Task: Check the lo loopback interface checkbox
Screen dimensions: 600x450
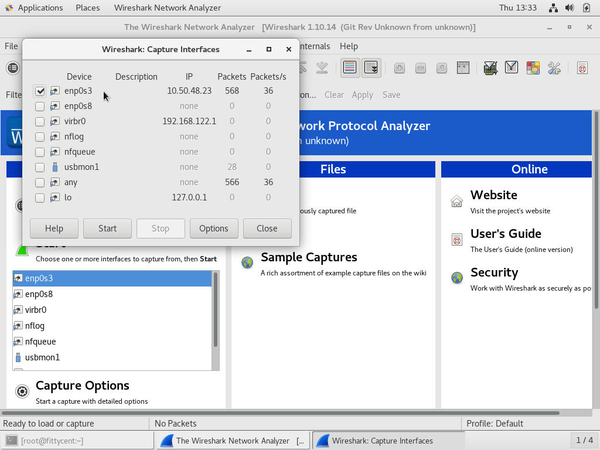Action: coord(40,198)
